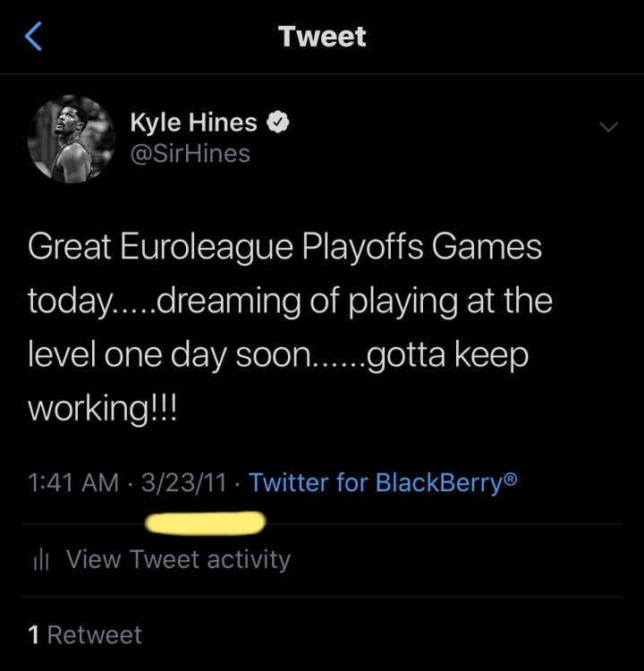The image size is (644, 671).
Task: Click the registered trademark symbol after BlackBerry
Action: (x=510, y=480)
